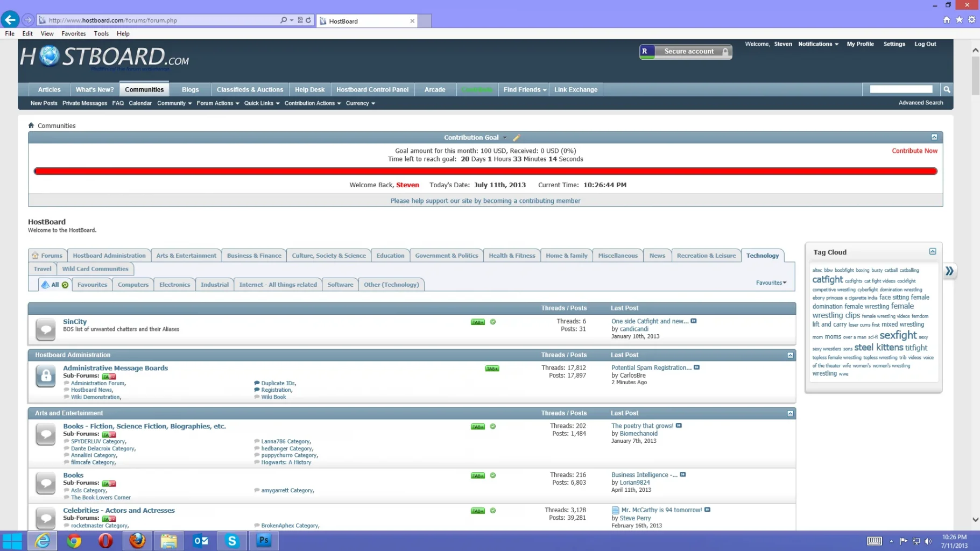Open Contribution Goal title dropdown arrow
Viewport: 980px width, 551px height.
(x=505, y=138)
